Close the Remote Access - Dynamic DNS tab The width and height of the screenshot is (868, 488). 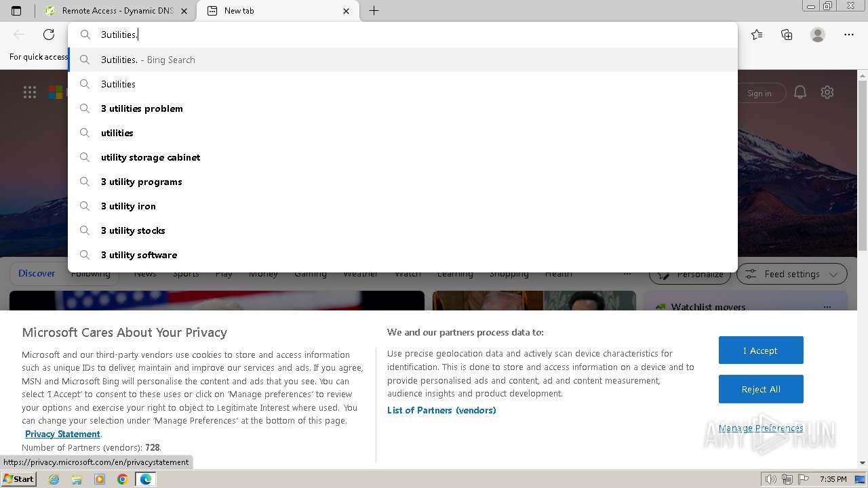(x=184, y=11)
